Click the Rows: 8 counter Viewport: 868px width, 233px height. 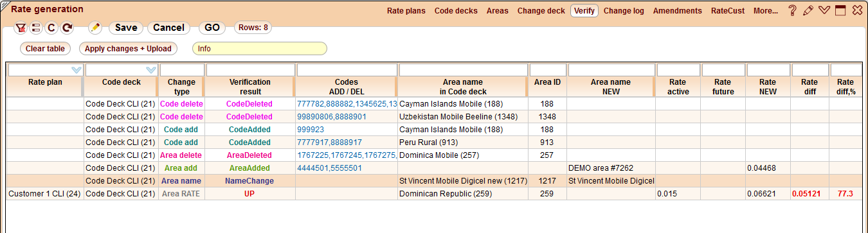pyautogui.click(x=253, y=28)
